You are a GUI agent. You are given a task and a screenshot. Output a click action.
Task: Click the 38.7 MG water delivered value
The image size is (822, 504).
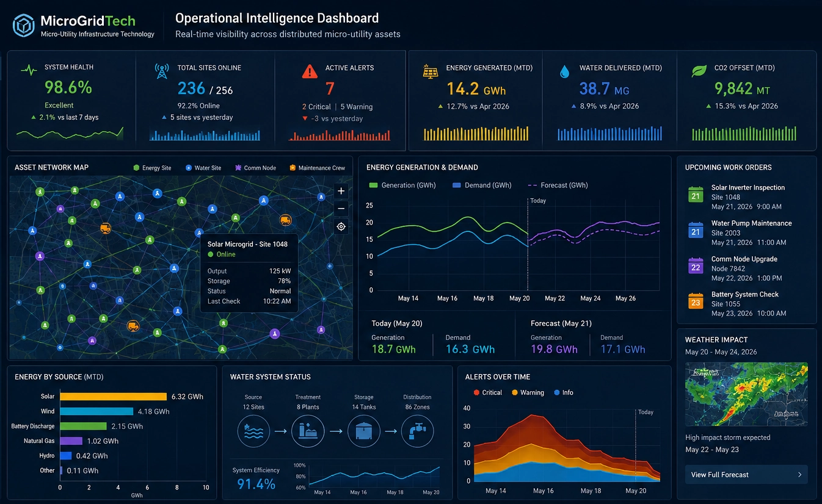[604, 89]
